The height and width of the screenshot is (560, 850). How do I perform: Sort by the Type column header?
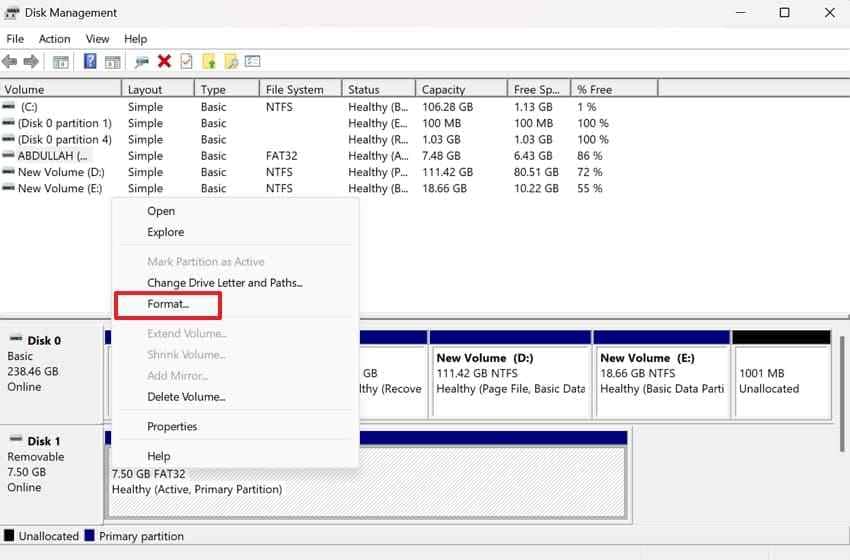coord(227,89)
